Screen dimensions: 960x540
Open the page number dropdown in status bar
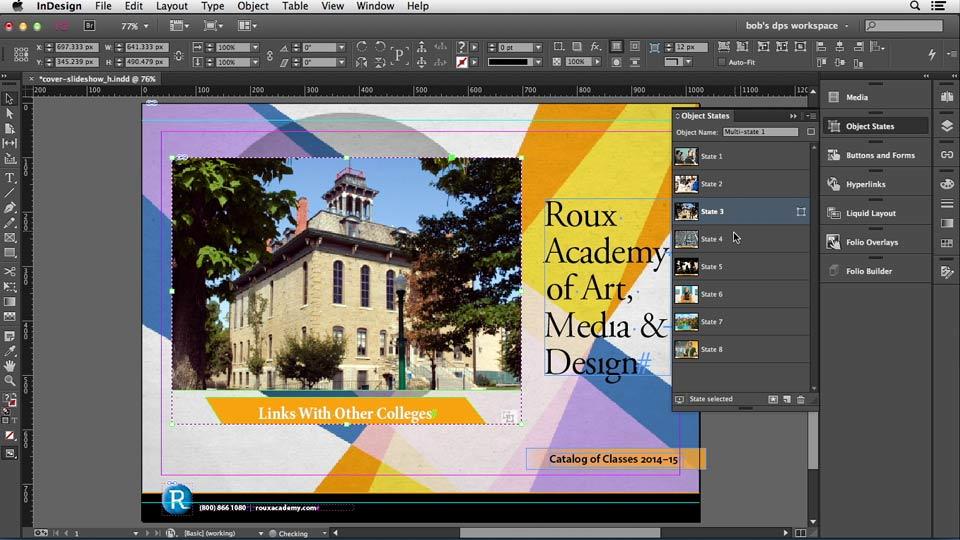(135, 533)
